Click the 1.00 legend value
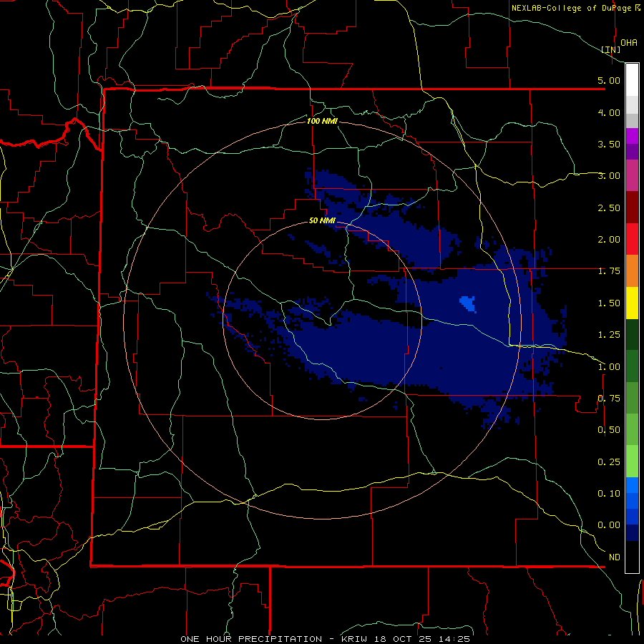The width and height of the screenshot is (644, 644). point(609,367)
